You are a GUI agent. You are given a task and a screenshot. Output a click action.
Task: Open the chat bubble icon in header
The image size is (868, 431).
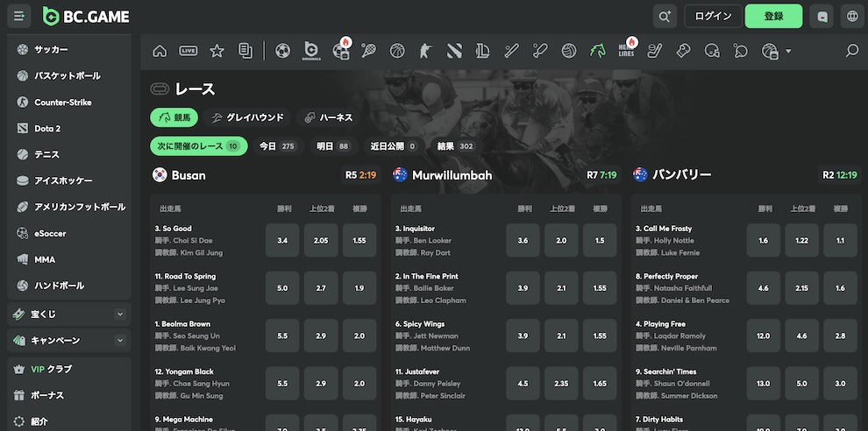pyautogui.click(x=822, y=17)
